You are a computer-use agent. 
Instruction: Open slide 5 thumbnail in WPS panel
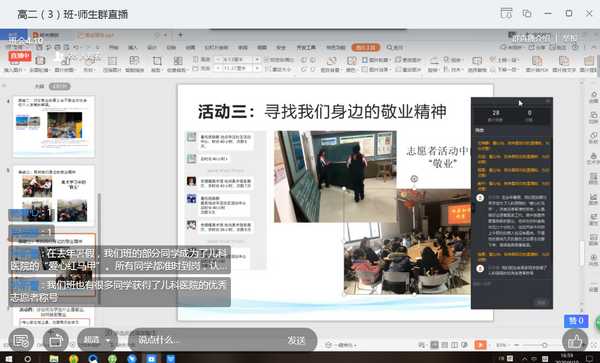pyautogui.click(x=54, y=196)
